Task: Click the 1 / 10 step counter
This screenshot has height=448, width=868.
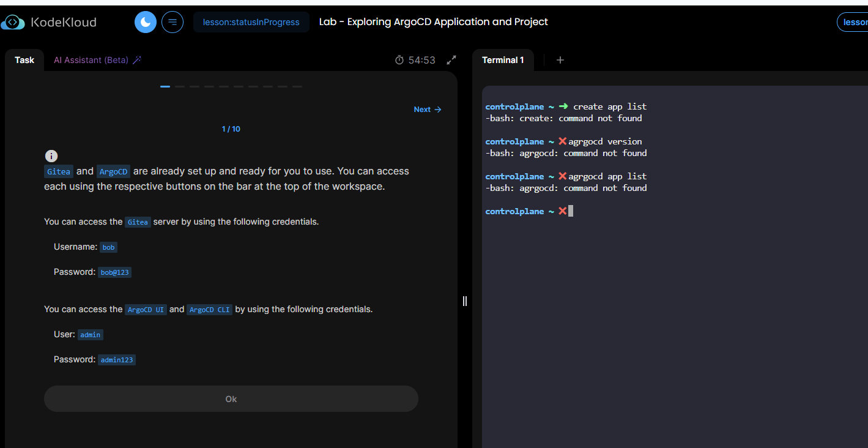Action: coord(231,129)
